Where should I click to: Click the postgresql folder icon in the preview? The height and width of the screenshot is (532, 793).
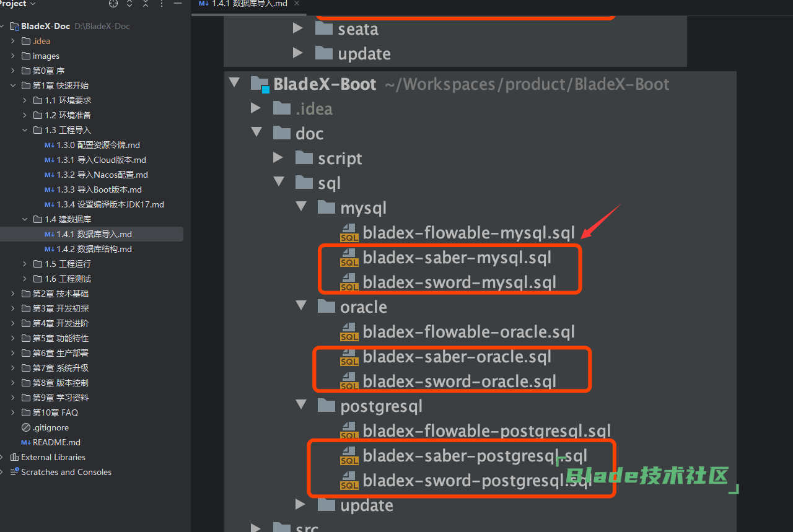point(326,406)
